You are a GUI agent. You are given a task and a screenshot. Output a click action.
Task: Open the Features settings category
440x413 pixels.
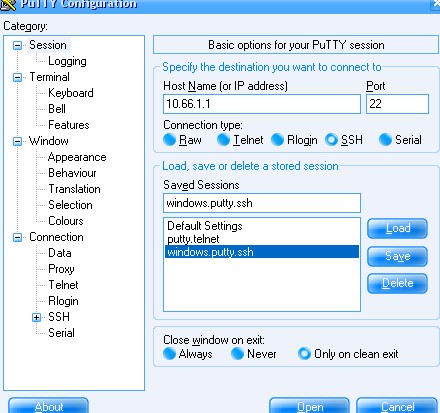[69, 125]
